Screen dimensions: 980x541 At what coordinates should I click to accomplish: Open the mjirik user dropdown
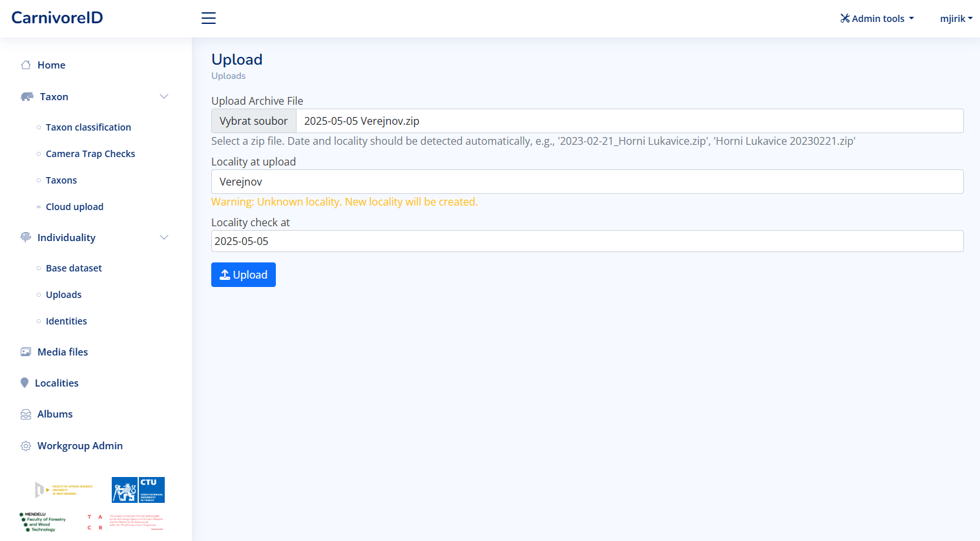tap(956, 18)
